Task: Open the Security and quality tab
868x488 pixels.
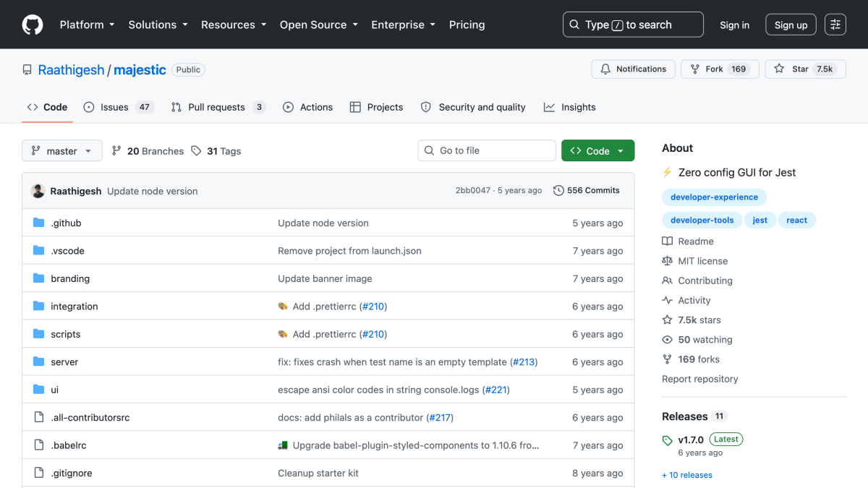Action: pos(474,107)
